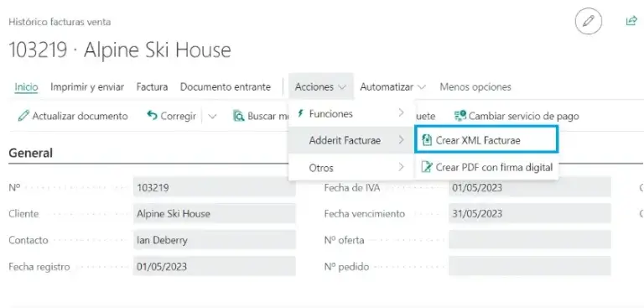This screenshot has width=644, height=308.
Task: Select Otros menu entry
Action: point(351,167)
